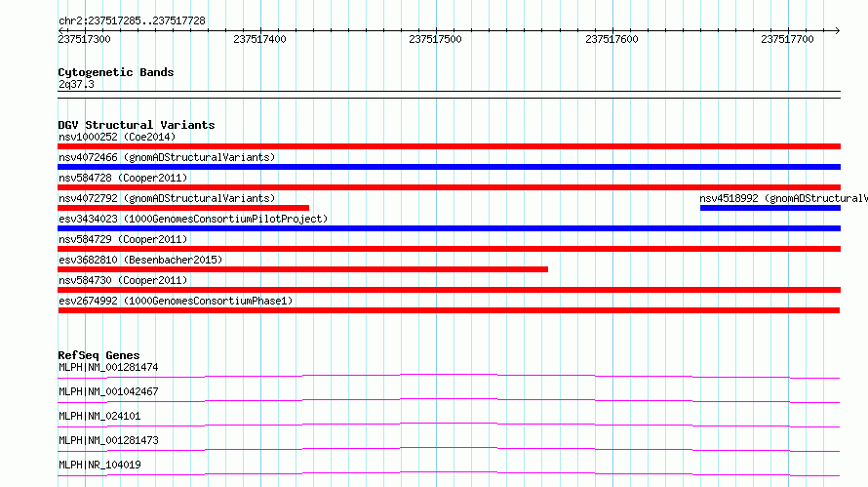This screenshot has height=487, width=868.
Task: Open gene MLPH|NM_001281473 label
Action: click(108, 440)
